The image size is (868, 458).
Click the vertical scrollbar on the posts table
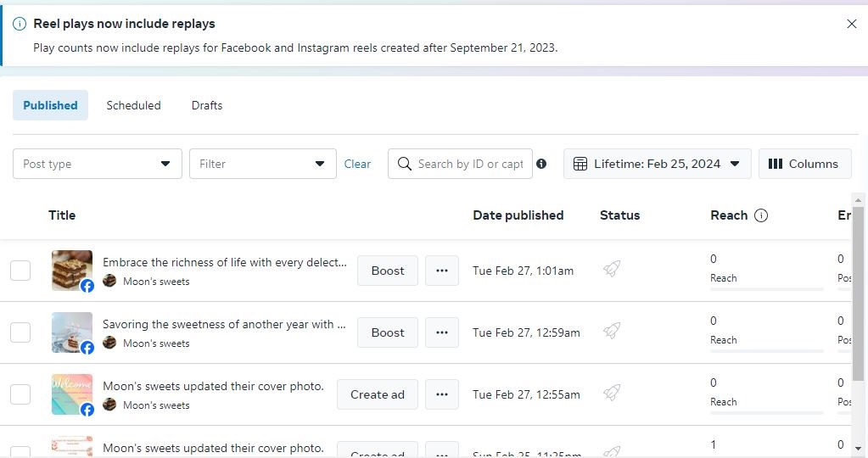[x=858, y=297]
